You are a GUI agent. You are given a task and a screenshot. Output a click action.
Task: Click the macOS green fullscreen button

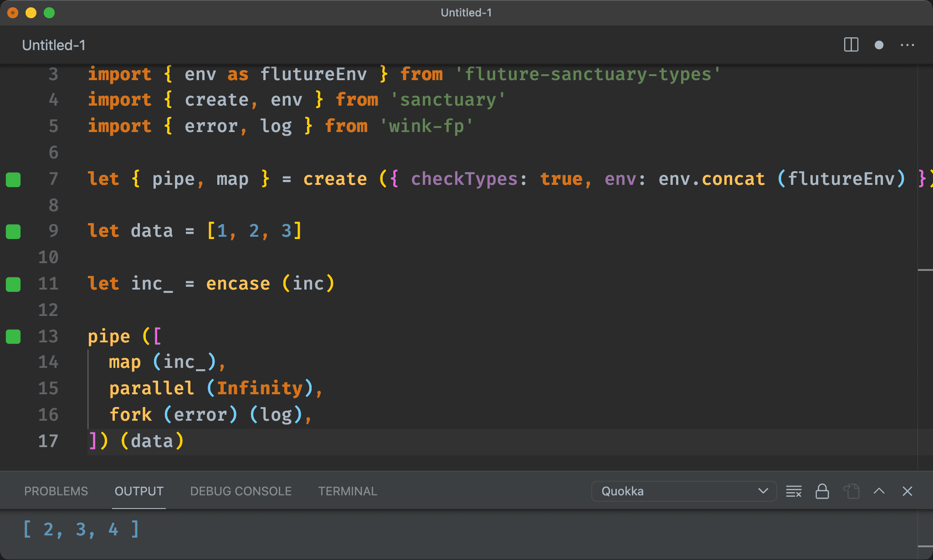click(x=49, y=13)
